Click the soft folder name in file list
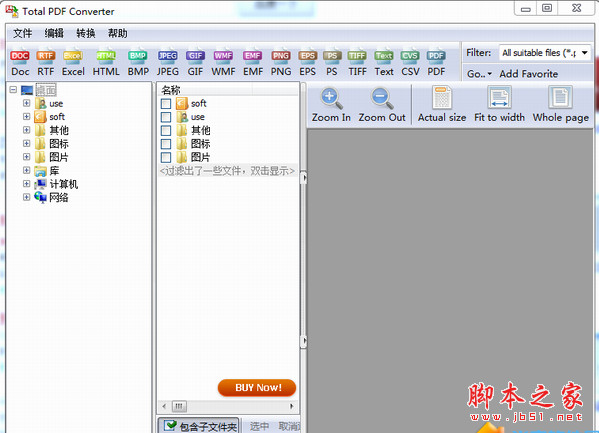This screenshot has height=433, width=599. [199, 104]
